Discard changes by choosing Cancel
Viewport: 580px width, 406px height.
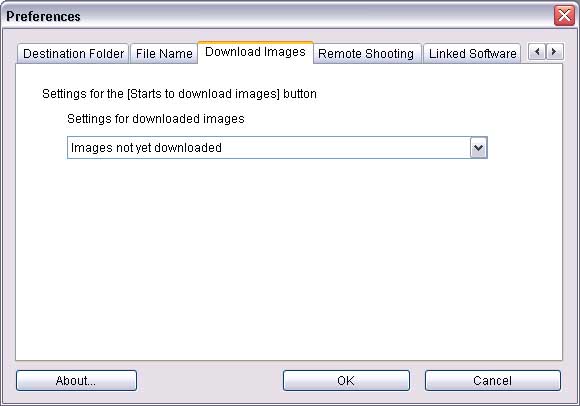pos(493,380)
